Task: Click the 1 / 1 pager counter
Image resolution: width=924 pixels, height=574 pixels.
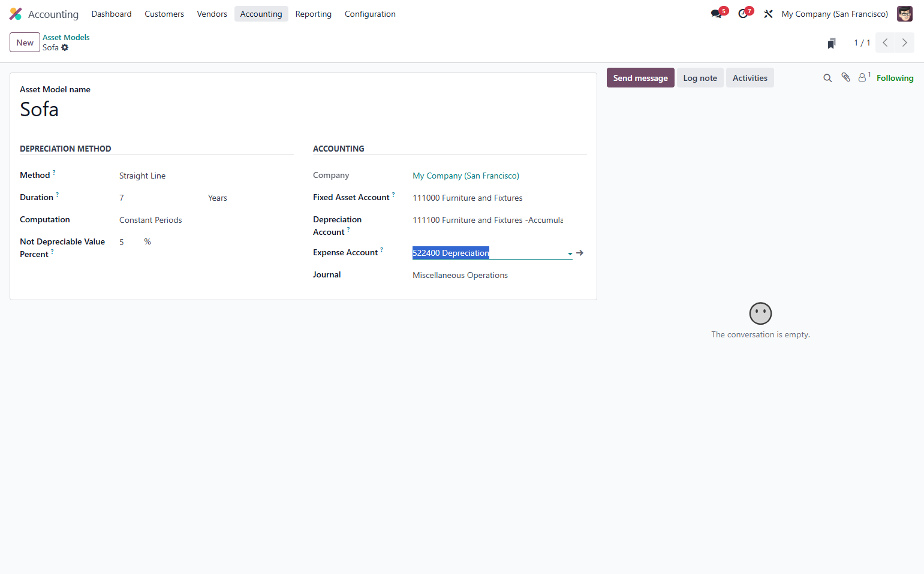Action: click(862, 43)
